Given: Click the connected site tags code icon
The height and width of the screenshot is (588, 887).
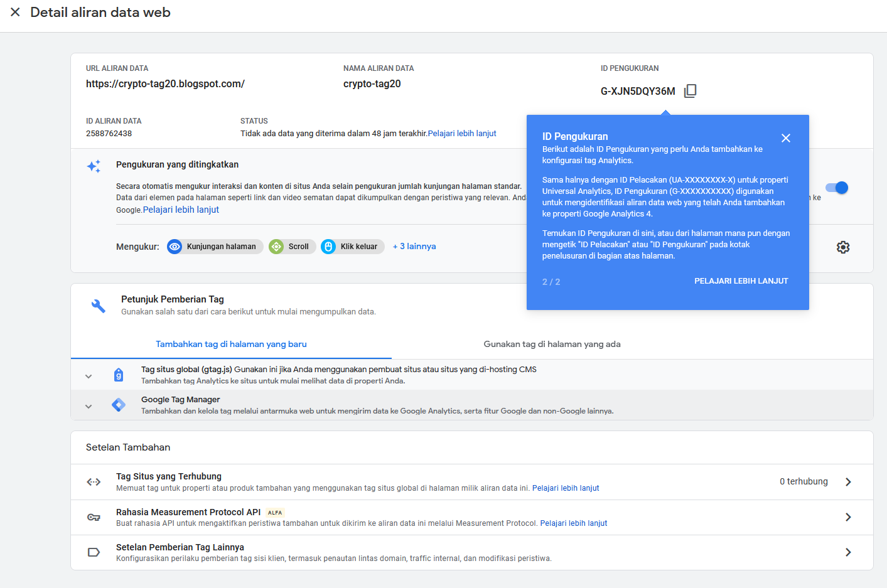Looking at the screenshot, I should point(94,482).
